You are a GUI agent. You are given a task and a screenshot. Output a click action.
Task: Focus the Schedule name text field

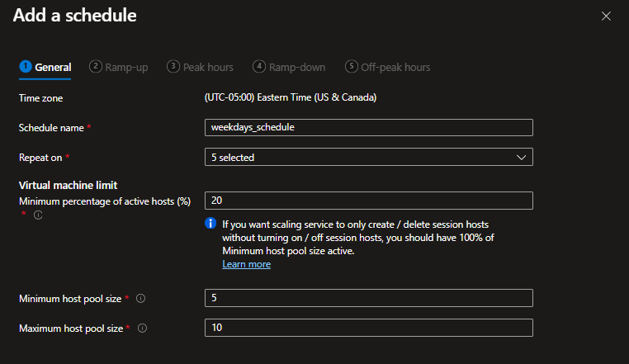pos(368,127)
